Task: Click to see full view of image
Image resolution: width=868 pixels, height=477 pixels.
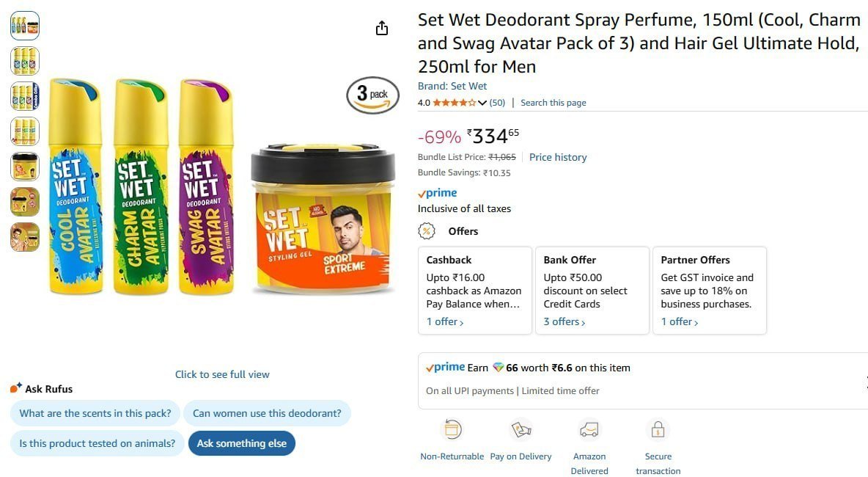Action: 222,374
